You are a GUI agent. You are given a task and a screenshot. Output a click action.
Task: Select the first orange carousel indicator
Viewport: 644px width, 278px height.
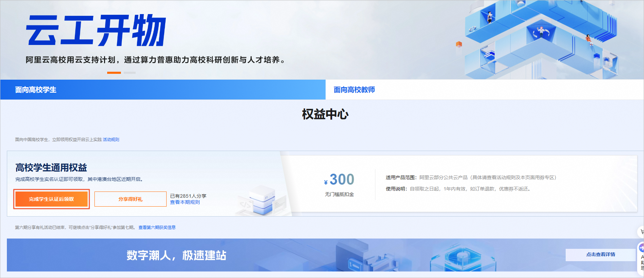tap(114, 73)
